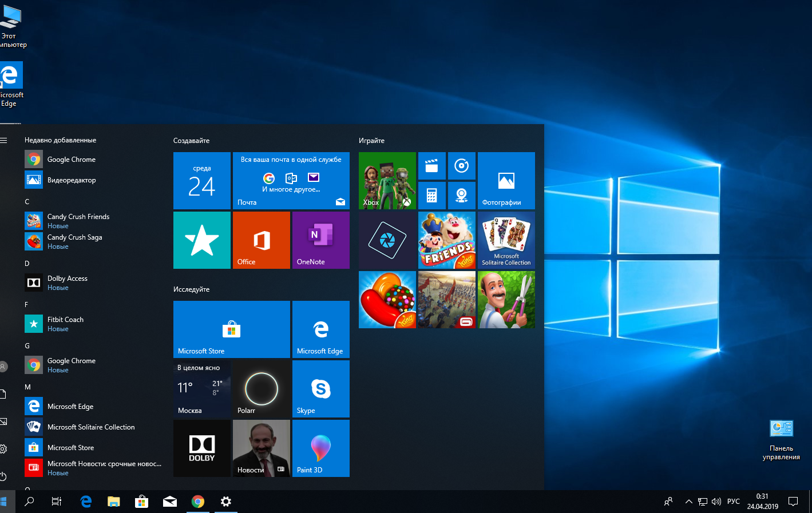The width and height of the screenshot is (812, 513).
Task: Launch the Gardenscapes gardener tile
Action: click(x=506, y=300)
